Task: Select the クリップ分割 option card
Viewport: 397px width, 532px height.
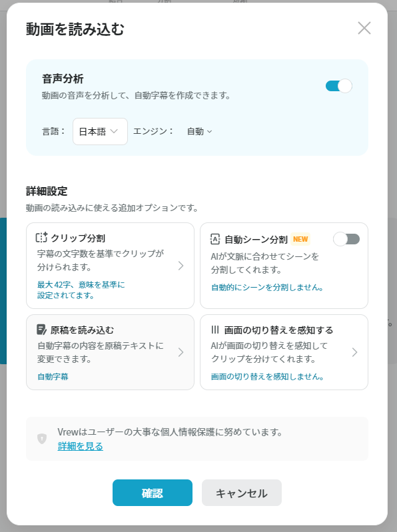Action: tap(111, 266)
